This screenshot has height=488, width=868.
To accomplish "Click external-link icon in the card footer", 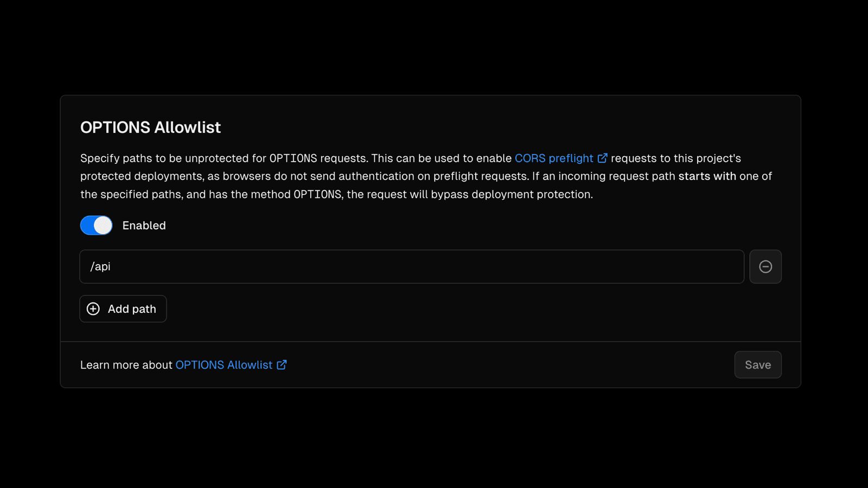I will (x=282, y=365).
